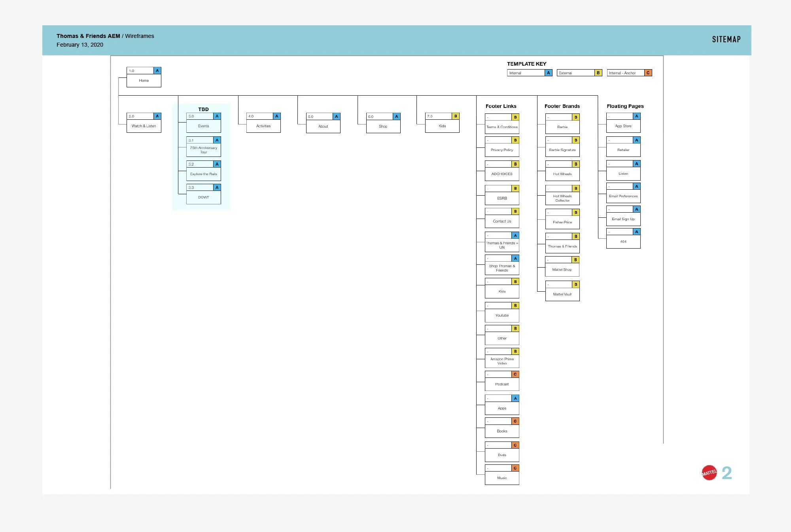This screenshot has height=532, width=791.
Task: Click the orange C badge on Podcast node
Action: [515, 374]
